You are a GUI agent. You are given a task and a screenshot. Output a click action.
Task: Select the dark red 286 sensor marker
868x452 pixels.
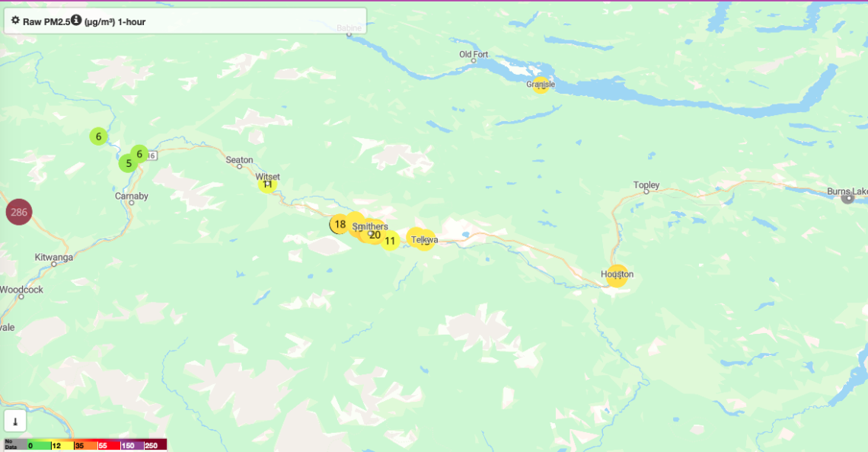point(19,212)
